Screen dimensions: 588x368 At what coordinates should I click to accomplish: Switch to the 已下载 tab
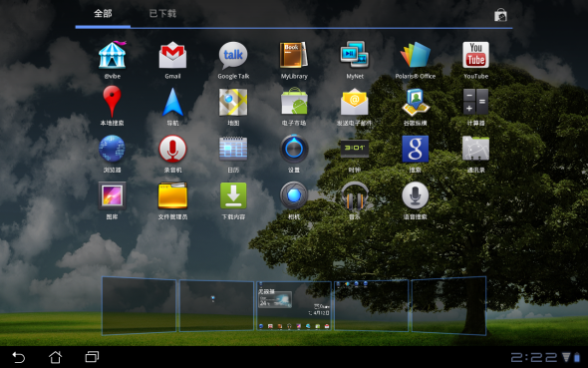162,14
